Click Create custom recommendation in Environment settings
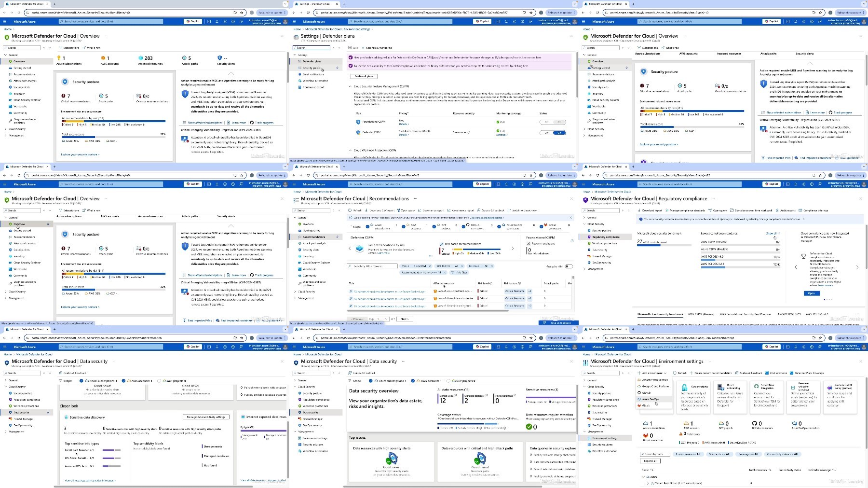 (x=711, y=373)
